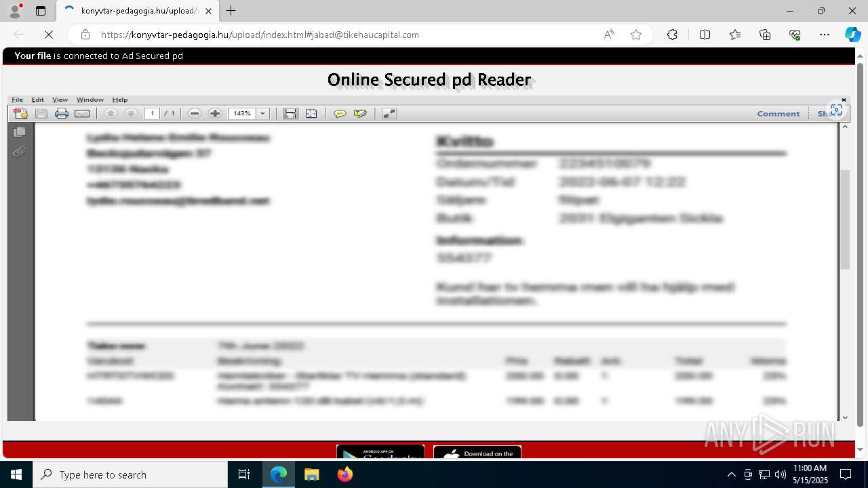868x488 pixels.
Task: Open the Help menu
Action: (120, 100)
